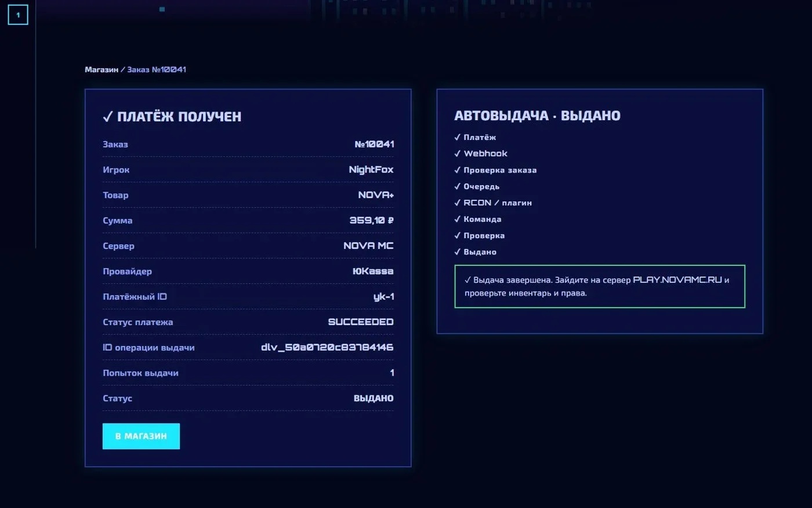
Task: Click delivery ID 'dlv_50a0720c83784146'
Action: [x=327, y=347]
